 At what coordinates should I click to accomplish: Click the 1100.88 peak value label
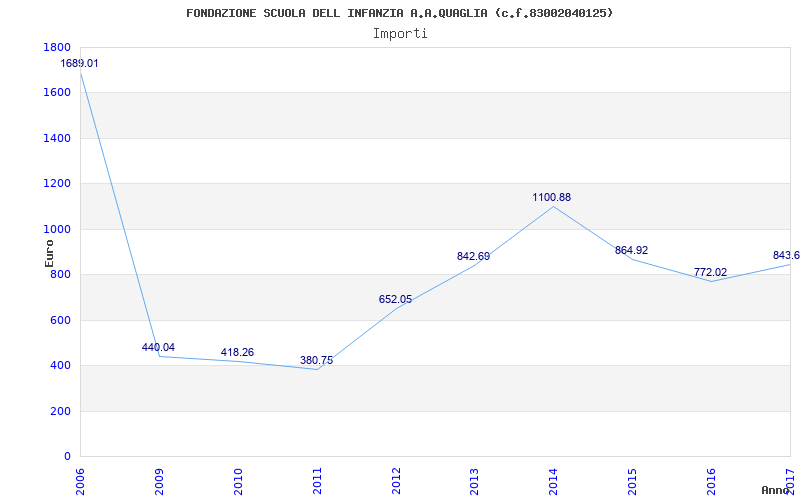(552, 197)
